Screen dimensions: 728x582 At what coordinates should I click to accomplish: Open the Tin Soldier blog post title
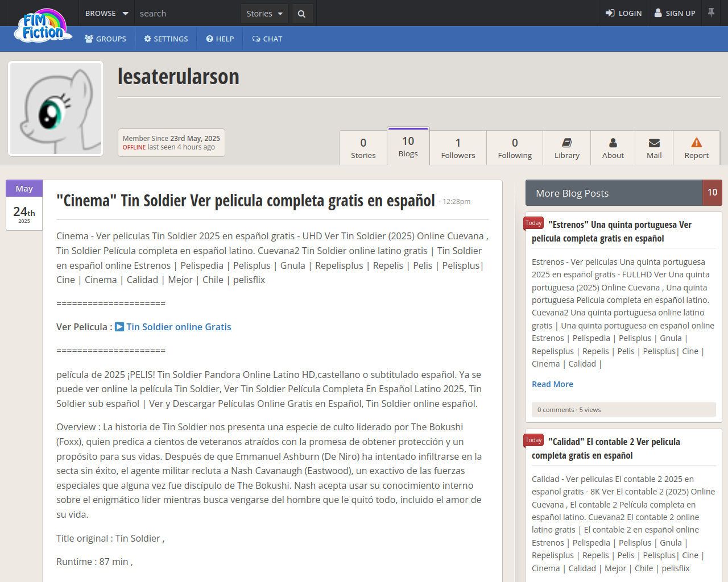pos(246,201)
